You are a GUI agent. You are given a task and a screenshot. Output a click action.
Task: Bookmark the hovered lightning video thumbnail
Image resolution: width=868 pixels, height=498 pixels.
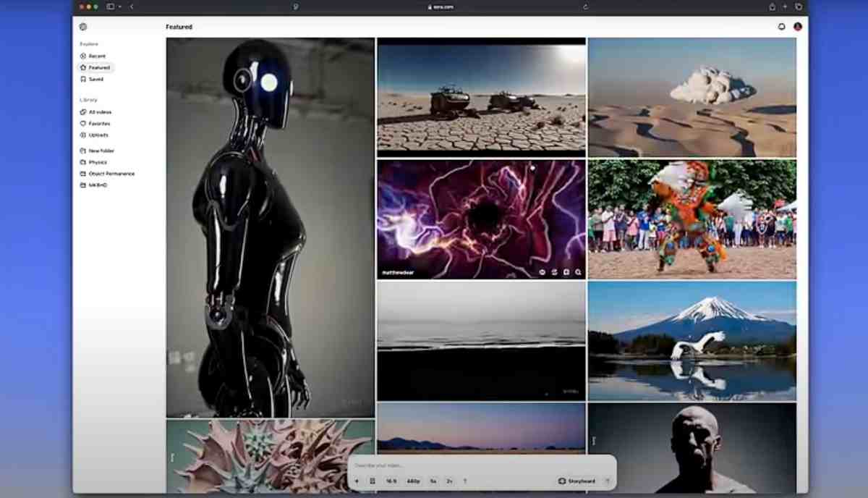[x=566, y=271]
